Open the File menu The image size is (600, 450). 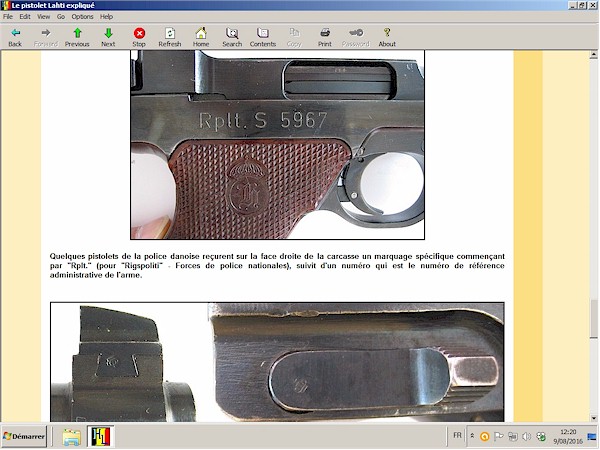(x=8, y=16)
